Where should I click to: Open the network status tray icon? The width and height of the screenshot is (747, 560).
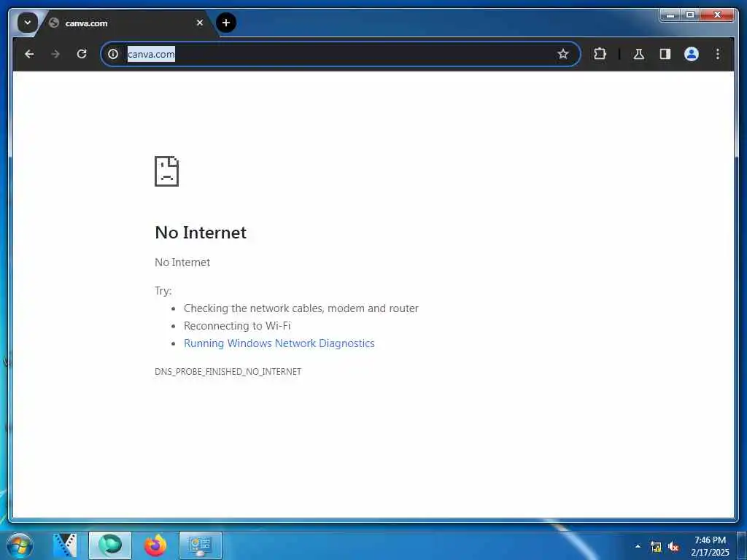tap(656, 547)
